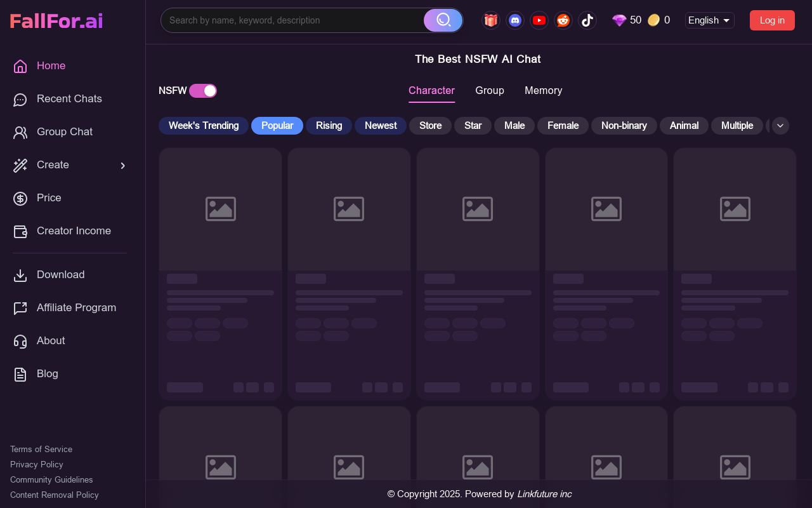Click the Home house icon
The height and width of the screenshot is (508, 812).
click(x=20, y=67)
